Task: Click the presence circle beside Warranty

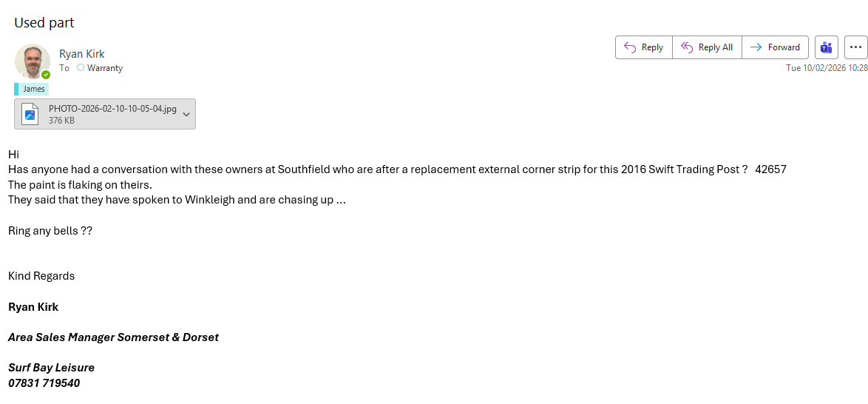Action: [x=81, y=68]
